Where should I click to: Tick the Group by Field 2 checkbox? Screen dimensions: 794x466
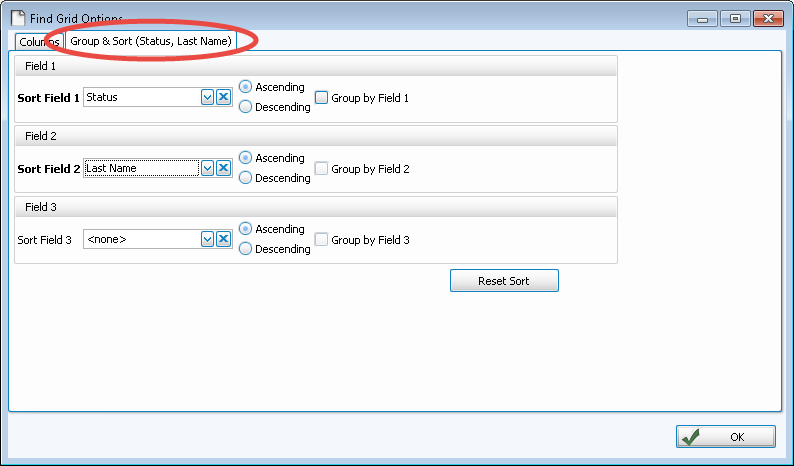[x=322, y=169]
